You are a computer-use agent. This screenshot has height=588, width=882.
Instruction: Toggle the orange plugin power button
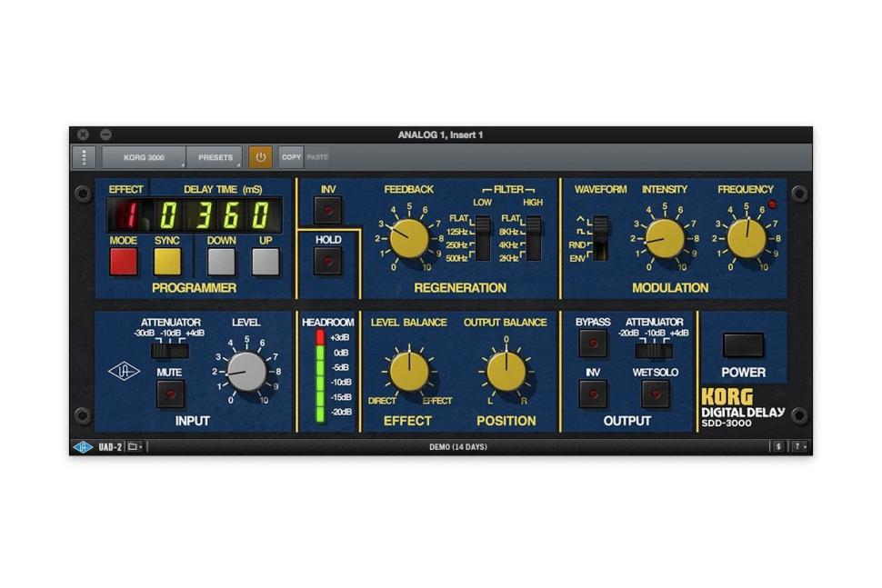(260, 157)
